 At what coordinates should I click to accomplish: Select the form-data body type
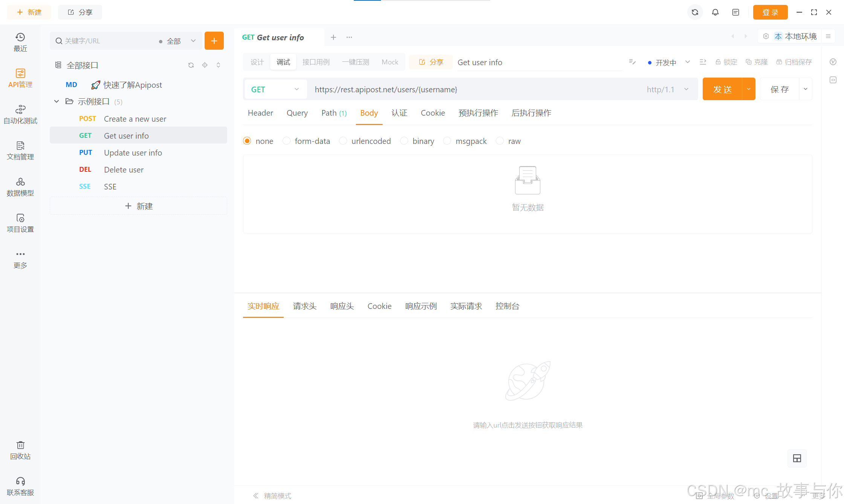click(287, 141)
